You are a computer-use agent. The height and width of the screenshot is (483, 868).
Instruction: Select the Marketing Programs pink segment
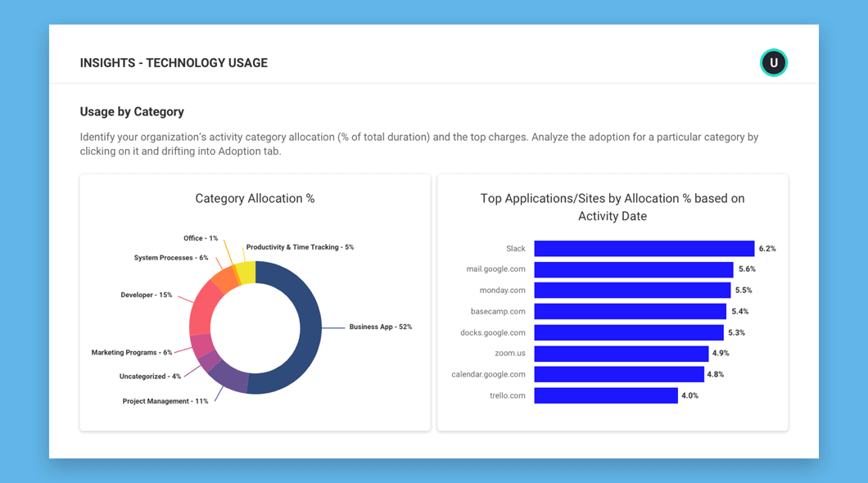point(202,345)
